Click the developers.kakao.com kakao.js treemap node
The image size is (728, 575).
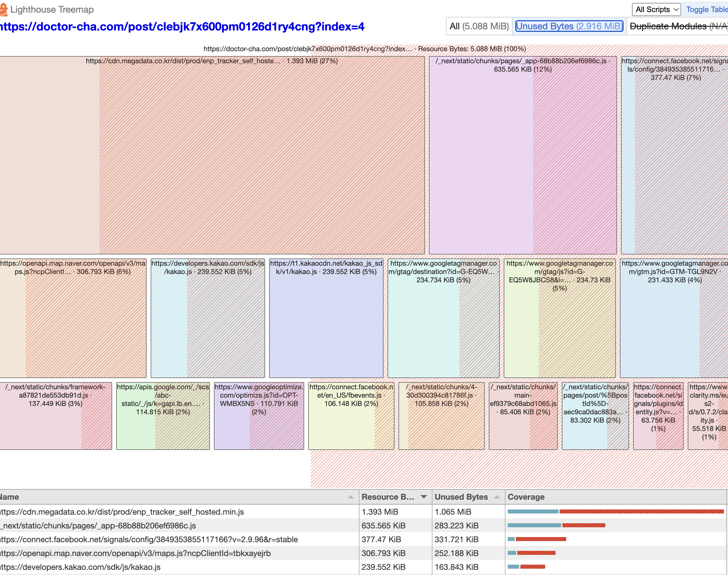[x=208, y=318]
